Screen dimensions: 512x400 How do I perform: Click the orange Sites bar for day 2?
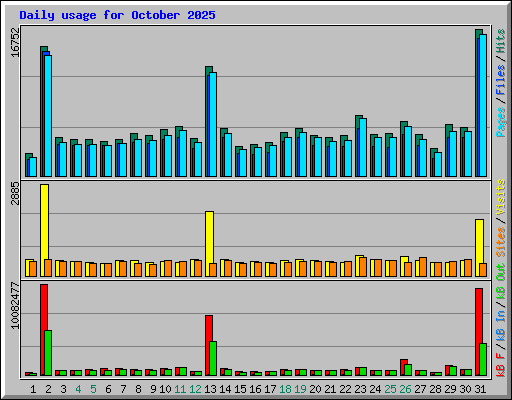[x=48, y=268]
